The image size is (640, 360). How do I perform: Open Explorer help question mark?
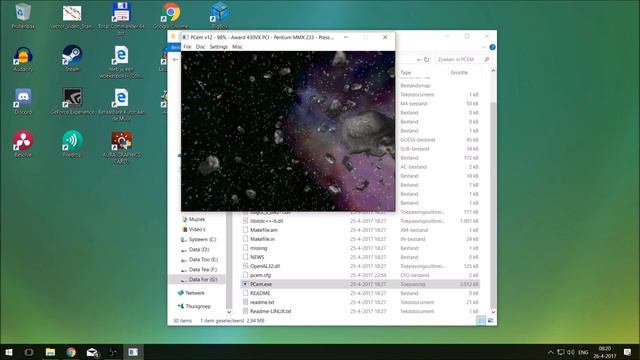492,47
